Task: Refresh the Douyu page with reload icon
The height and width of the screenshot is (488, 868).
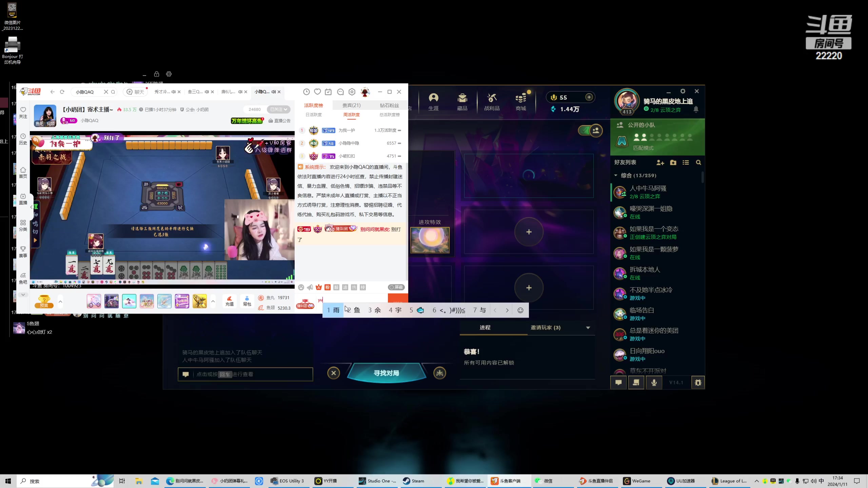Action: click(62, 92)
